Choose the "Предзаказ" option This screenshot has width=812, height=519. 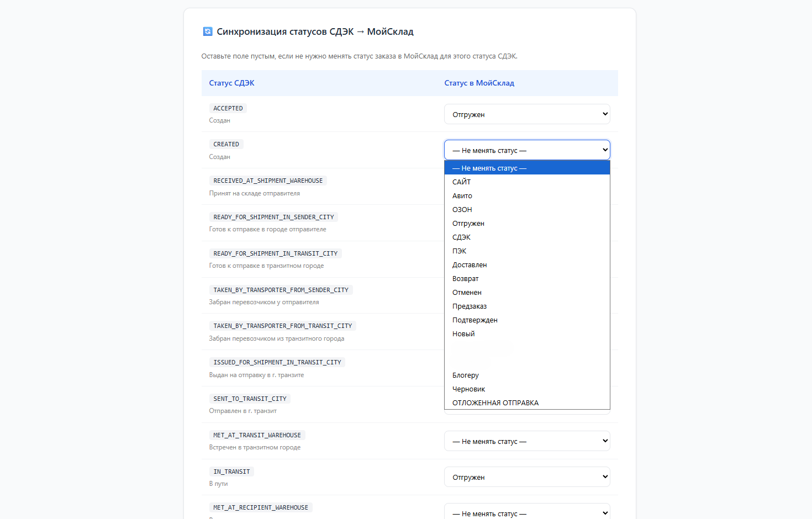(527, 306)
